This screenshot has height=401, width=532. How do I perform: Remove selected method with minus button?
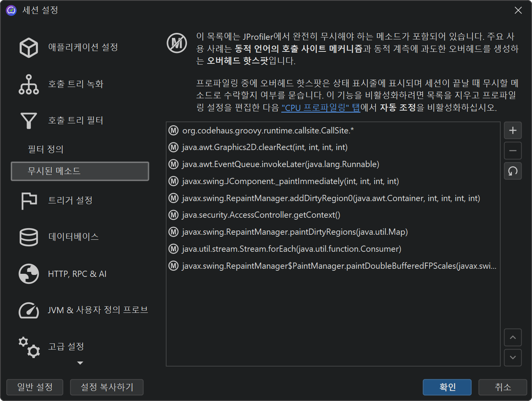coord(513,151)
